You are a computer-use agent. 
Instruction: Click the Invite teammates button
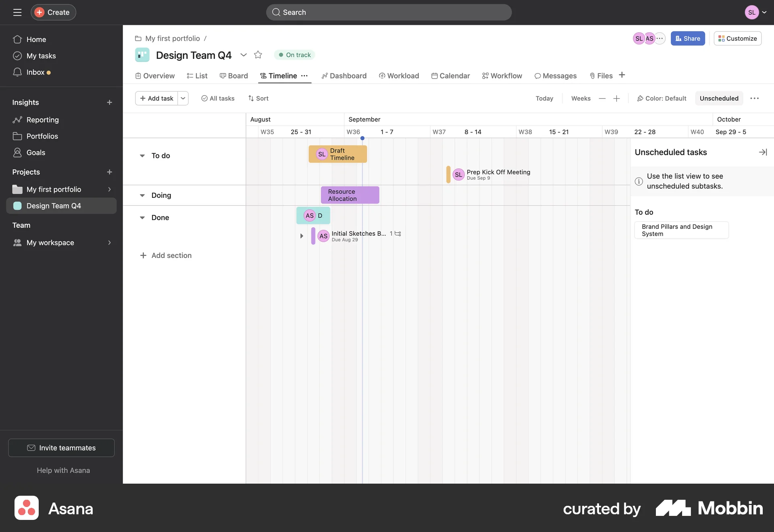61,448
